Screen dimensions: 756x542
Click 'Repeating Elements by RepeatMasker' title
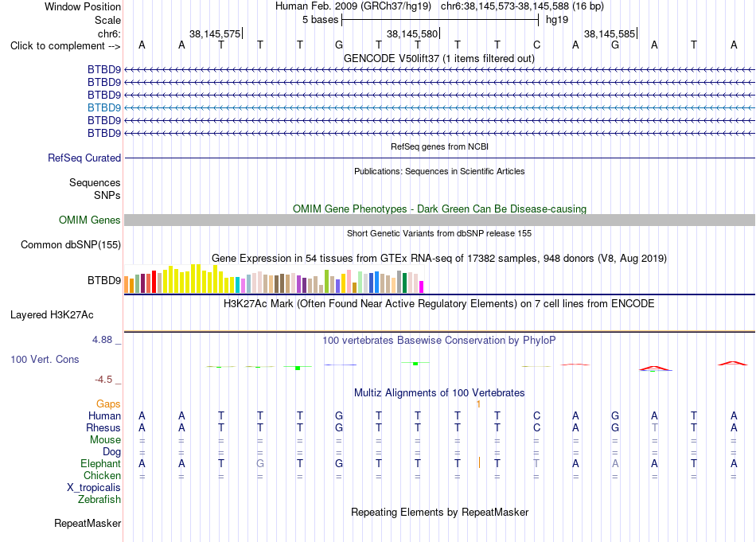(440, 512)
